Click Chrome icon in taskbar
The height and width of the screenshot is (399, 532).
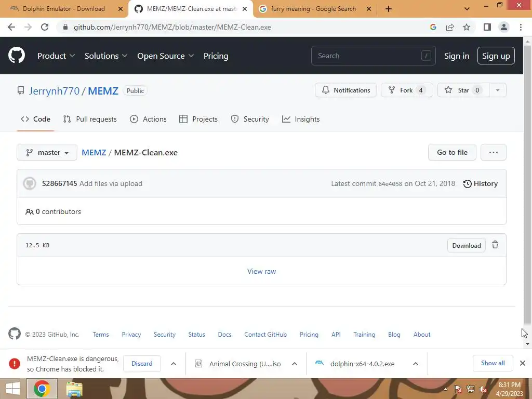pos(42,389)
